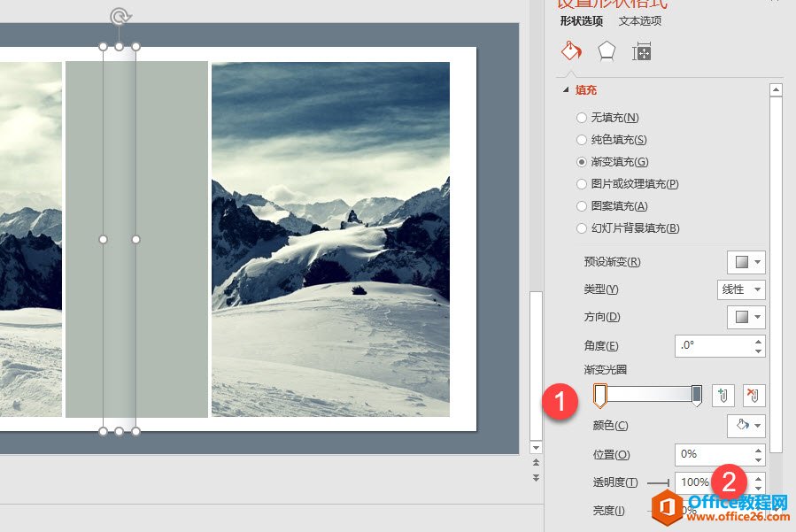Screen dimensions: 796x532
Task: Open the 类型 线性 dropdown
Action: (741, 289)
